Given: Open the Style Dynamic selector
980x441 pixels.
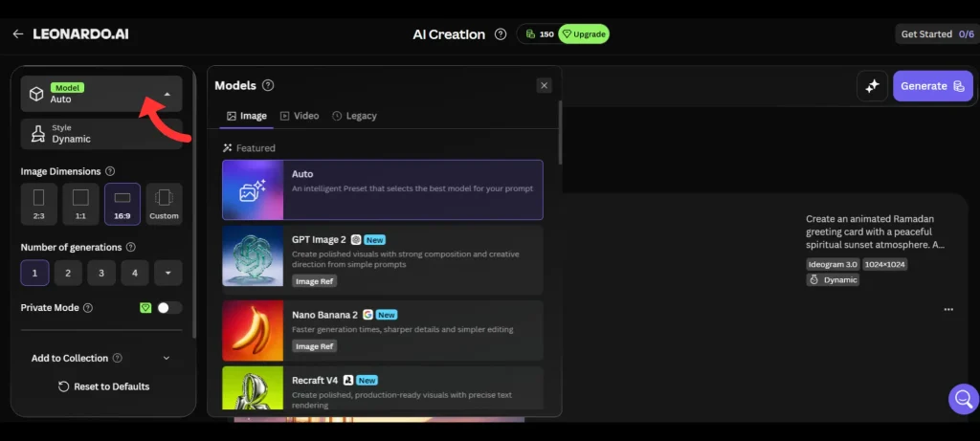Looking at the screenshot, I should tap(101, 134).
